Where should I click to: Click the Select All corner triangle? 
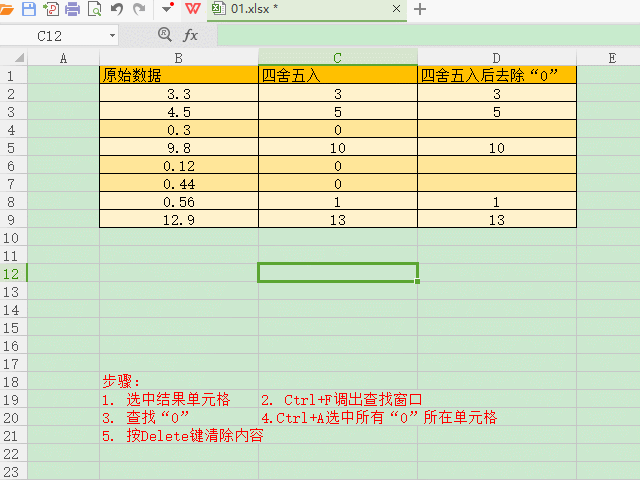click(19, 58)
